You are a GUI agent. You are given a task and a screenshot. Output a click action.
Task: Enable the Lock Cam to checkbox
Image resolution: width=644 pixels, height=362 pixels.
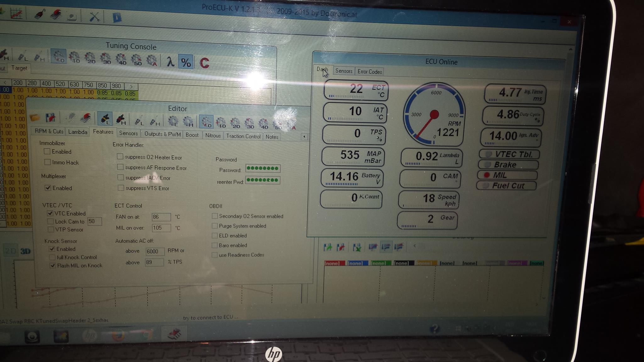point(51,222)
